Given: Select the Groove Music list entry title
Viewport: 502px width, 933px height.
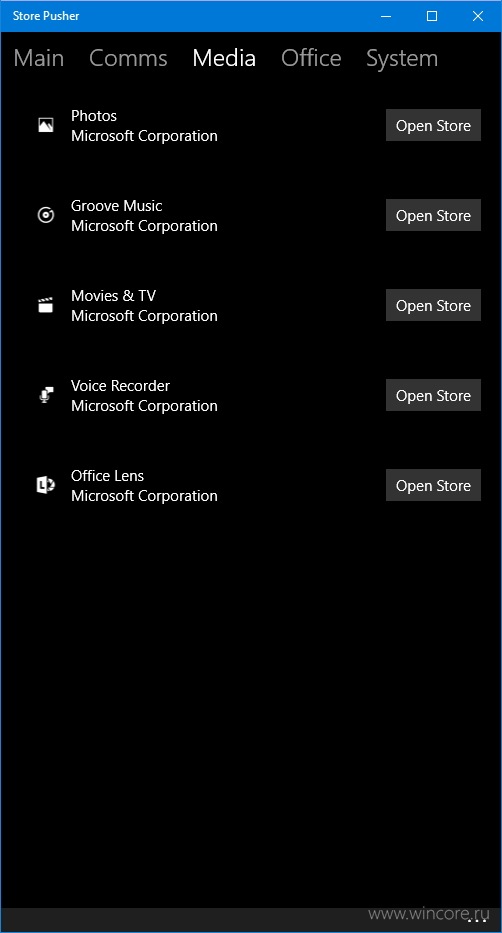Looking at the screenshot, I should [x=117, y=205].
